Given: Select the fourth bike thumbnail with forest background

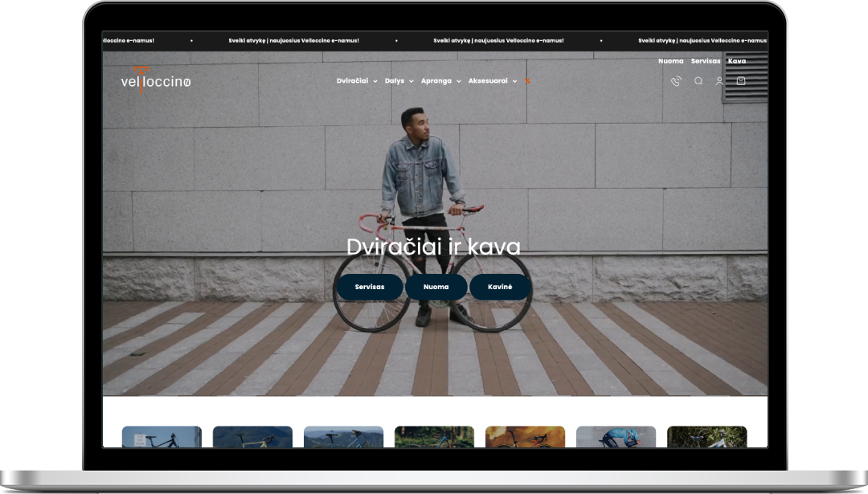Looking at the screenshot, I should pos(434,437).
